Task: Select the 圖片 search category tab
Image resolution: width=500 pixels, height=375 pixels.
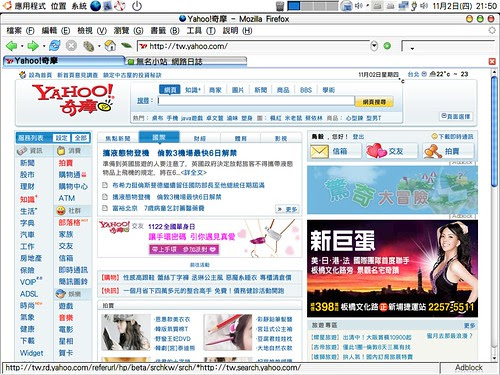Action: 238,90
